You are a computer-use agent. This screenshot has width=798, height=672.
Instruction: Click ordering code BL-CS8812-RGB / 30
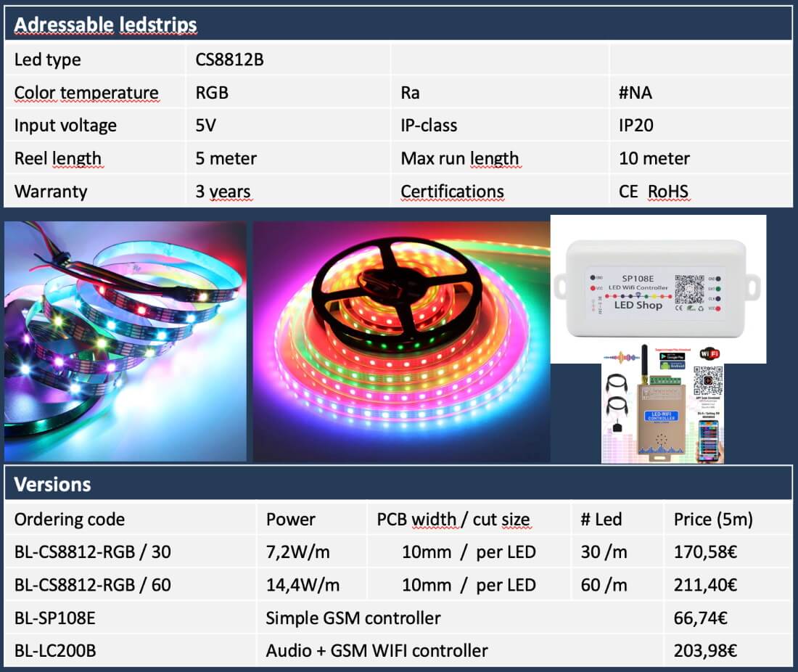coord(93,552)
